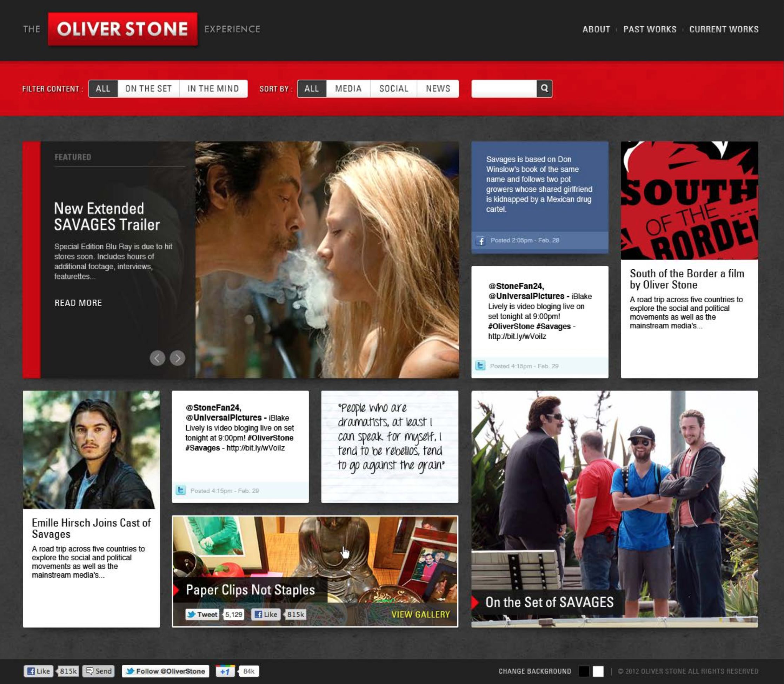Filter content by IN THE MIND

213,88
